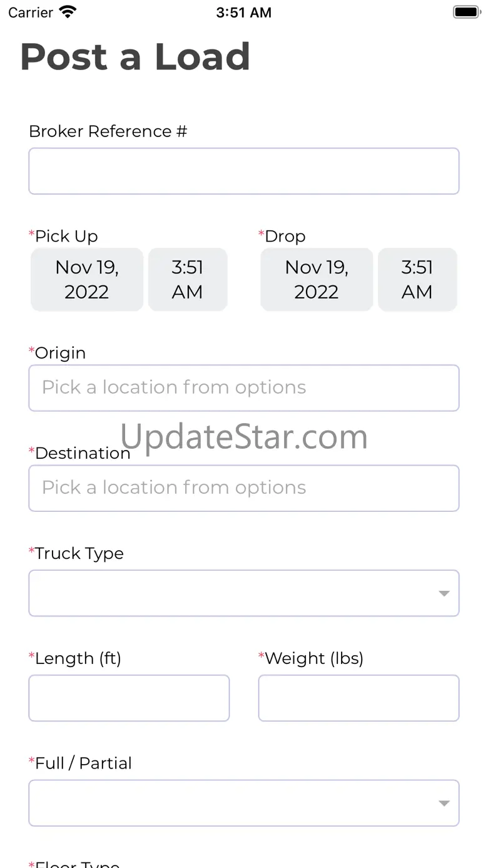Image resolution: width=488 pixels, height=868 pixels.
Task: Click the Truck Type dropdown arrow
Action: (x=444, y=593)
